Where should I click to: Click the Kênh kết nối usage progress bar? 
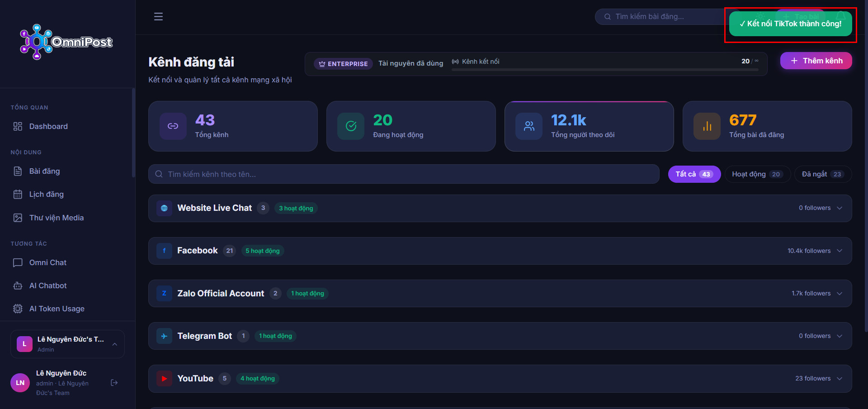coord(605,70)
